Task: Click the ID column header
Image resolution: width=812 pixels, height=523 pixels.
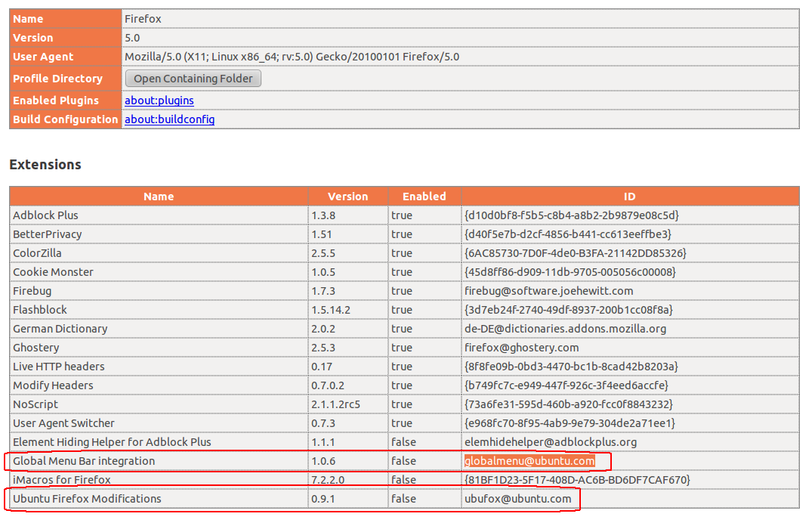Action: tap(630, 197)
